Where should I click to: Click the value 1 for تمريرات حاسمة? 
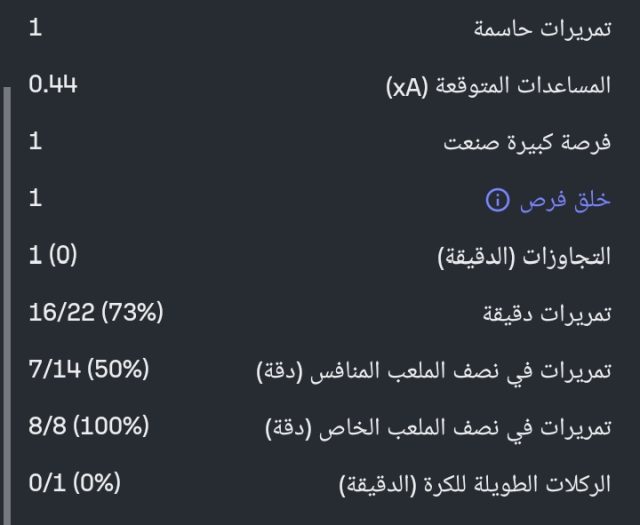35,28
